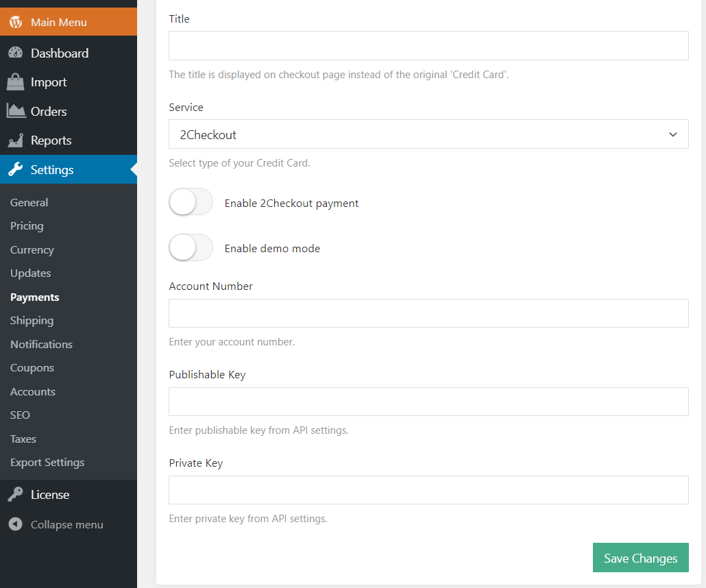Click Collapse menu label
This screenshot has height=588, width=706.
66,524
